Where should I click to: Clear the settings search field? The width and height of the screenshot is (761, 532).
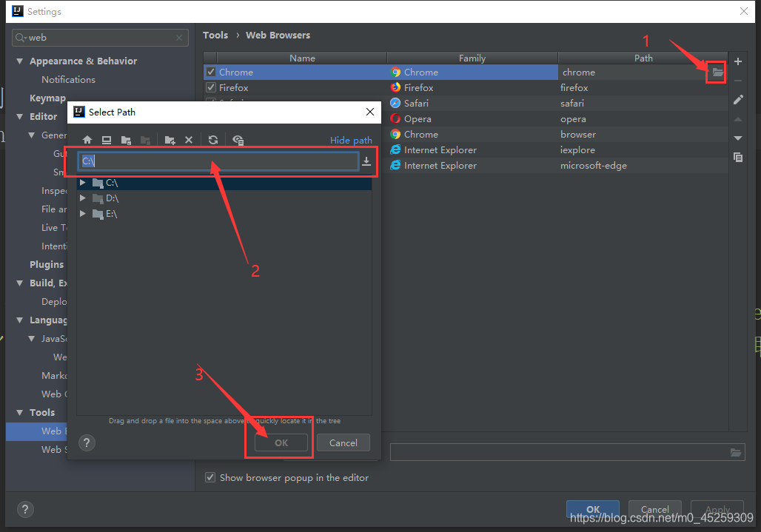click(x=179, y=38)
